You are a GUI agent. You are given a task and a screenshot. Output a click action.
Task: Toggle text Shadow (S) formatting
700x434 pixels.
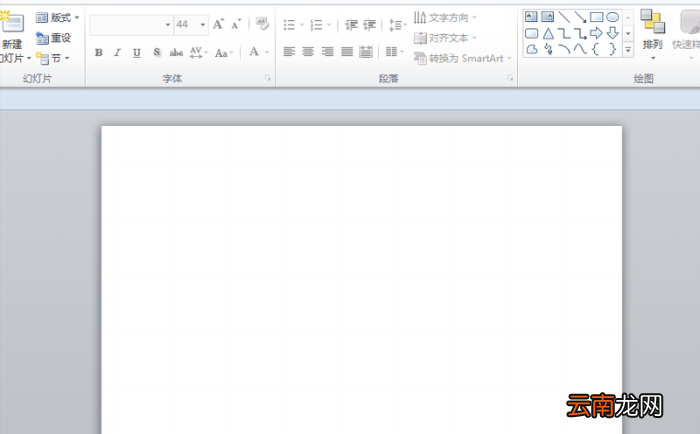tap(157, 53)
